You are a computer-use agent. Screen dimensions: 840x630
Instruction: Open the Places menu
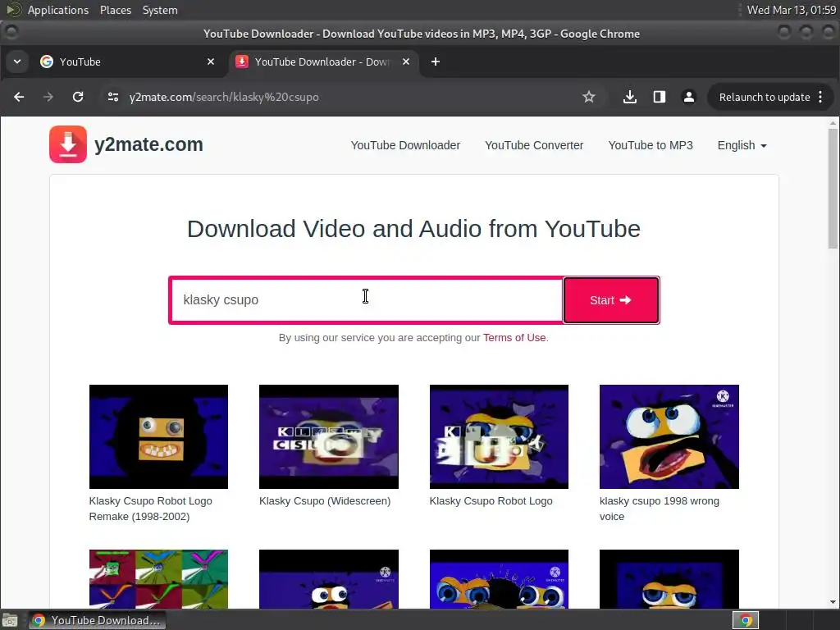point(116,10)
